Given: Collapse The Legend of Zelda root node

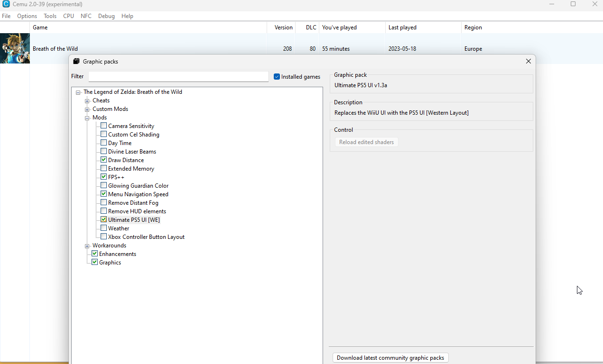Looking at the screenshot, I should (78, 92).
